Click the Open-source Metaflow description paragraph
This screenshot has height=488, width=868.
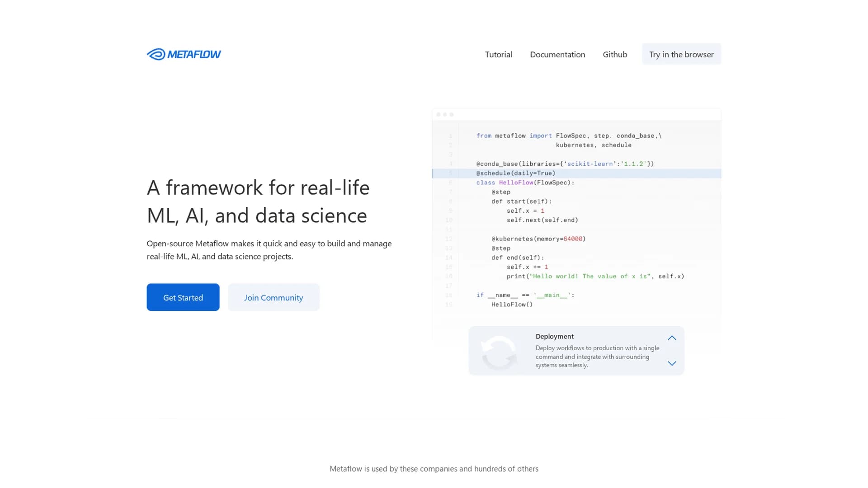(x=269, y=250)
